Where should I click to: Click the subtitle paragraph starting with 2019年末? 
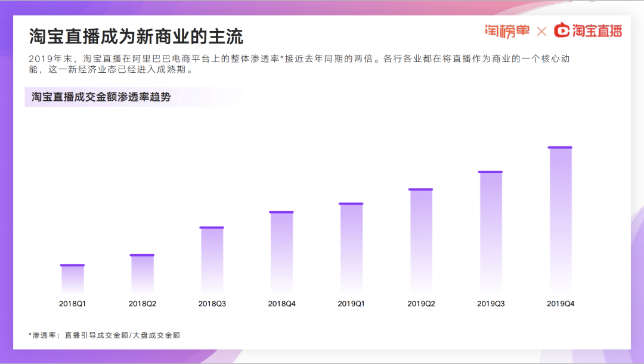[299, 64]
